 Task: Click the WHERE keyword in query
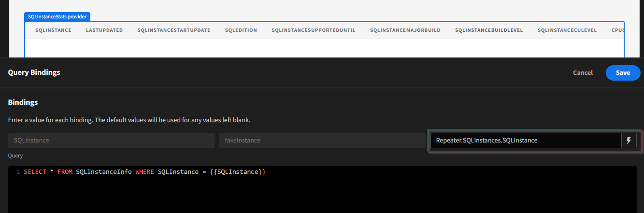point(144,172)
